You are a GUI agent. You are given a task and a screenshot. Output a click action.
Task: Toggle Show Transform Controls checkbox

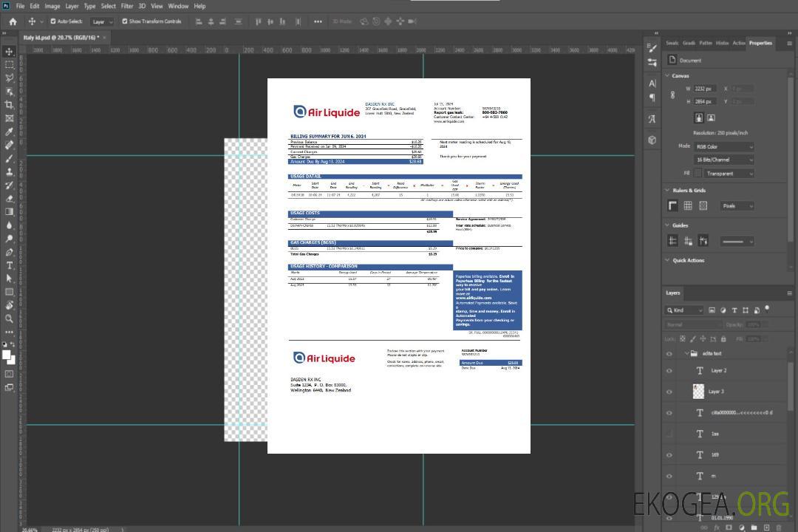125,21
